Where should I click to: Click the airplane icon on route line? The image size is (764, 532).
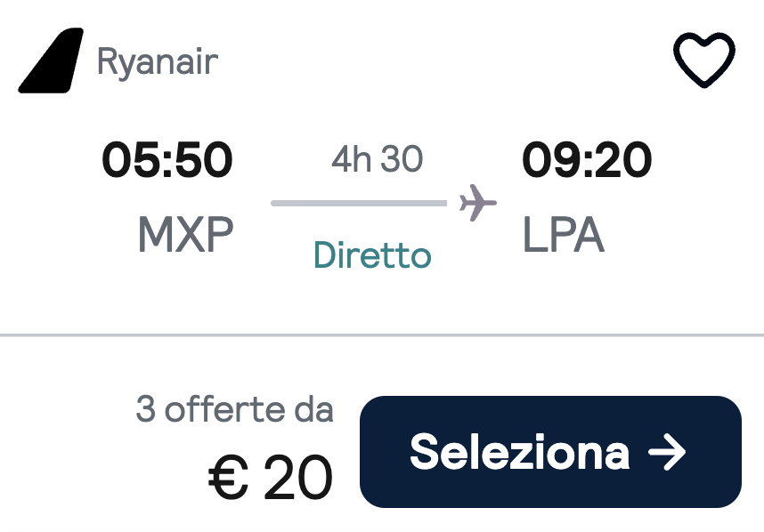(478, 203)
